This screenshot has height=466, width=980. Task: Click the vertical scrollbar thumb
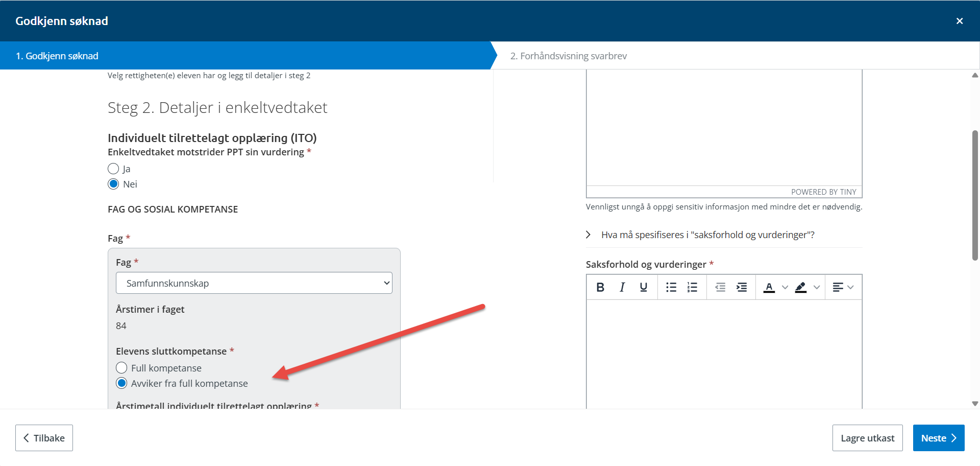click(975, 196)
